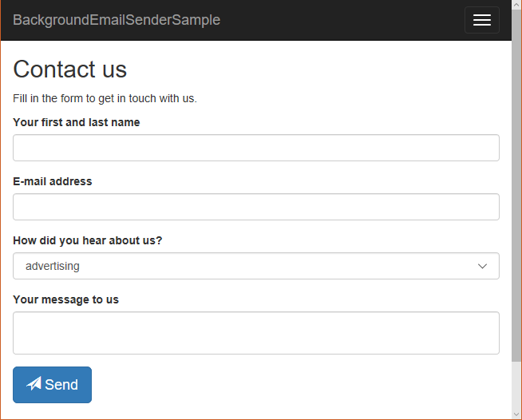Click the paper plane icon on Send

(x=34, y=384)
